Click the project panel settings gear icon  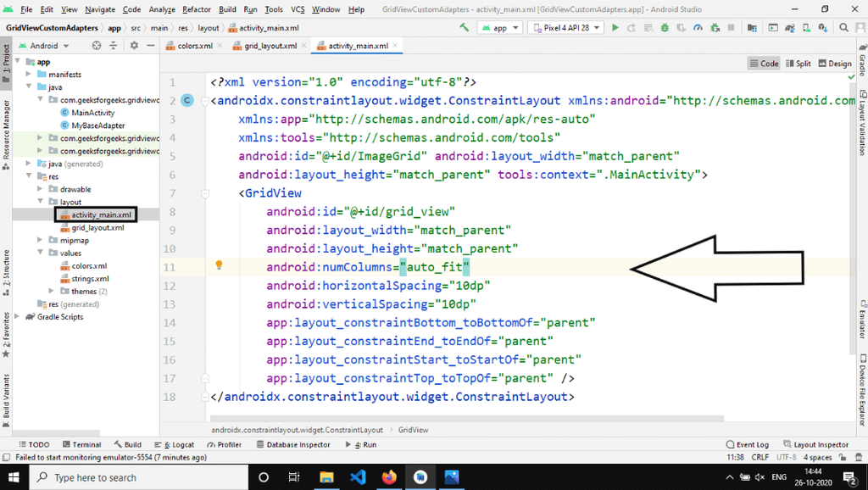tap(132, 46)
